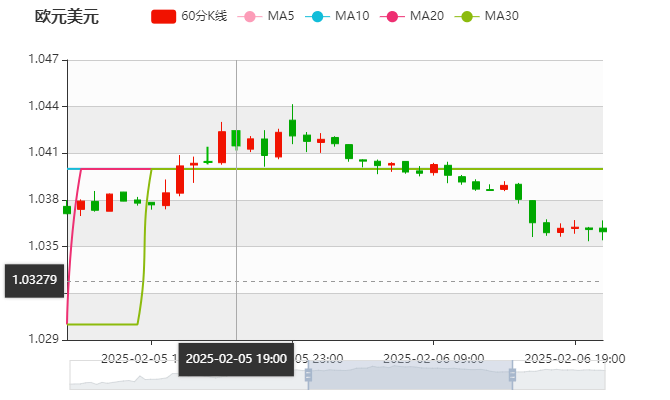
Task: Click the large red candle left of crosshair
Action: (222, 146)
